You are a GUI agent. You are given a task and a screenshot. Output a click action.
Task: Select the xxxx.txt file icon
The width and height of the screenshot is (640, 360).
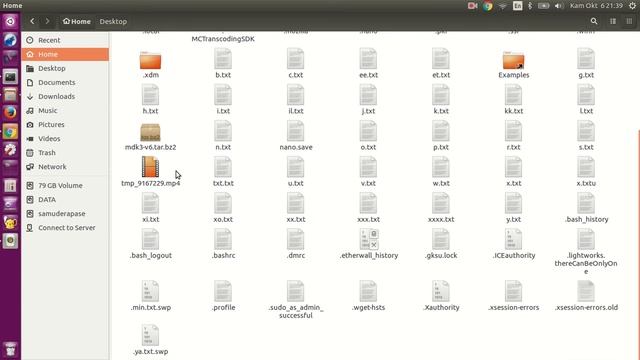point(441,203)
